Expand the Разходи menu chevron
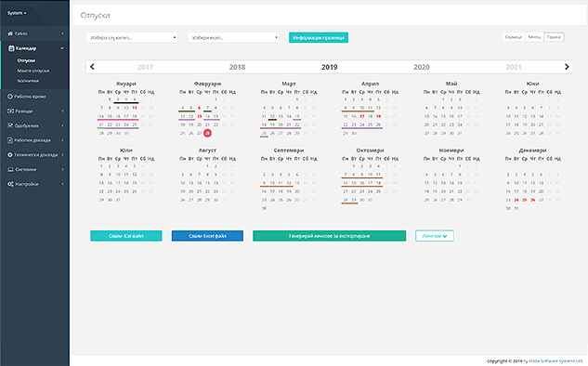 click(62, 111)
